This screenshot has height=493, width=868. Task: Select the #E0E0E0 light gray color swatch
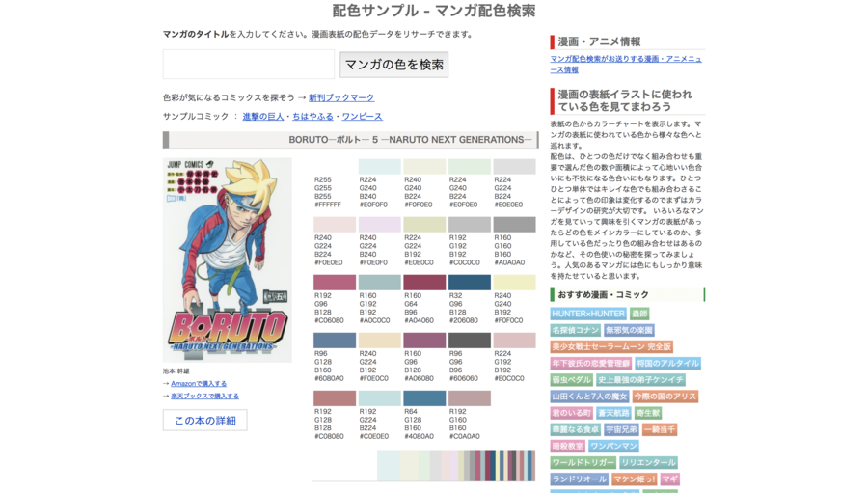tap(514, 166)
